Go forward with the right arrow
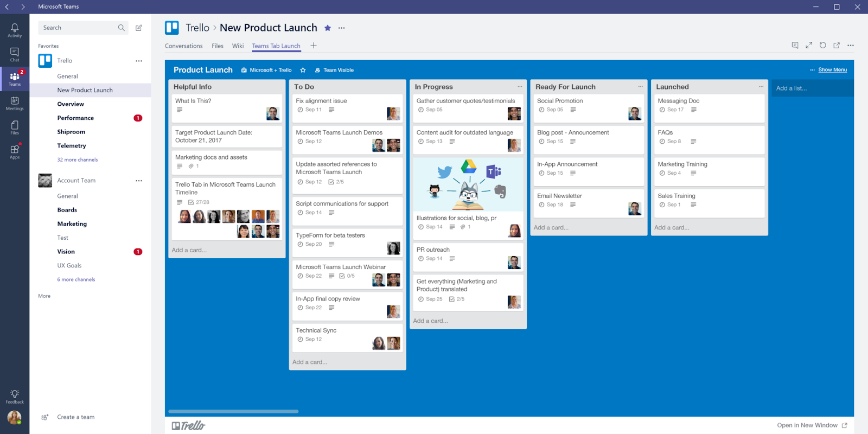Viewport: 868px width, 434px height. pos(23,7)
